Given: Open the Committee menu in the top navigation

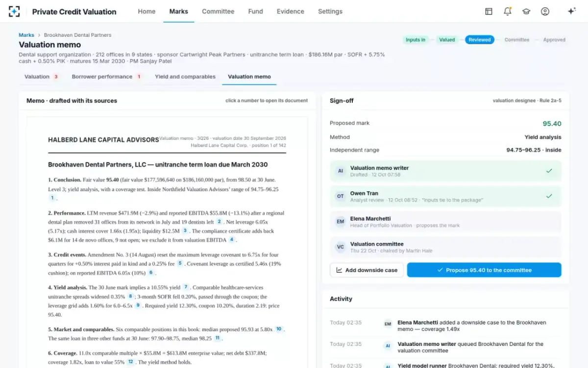Looking at the screenshot, I should [218, 11].
